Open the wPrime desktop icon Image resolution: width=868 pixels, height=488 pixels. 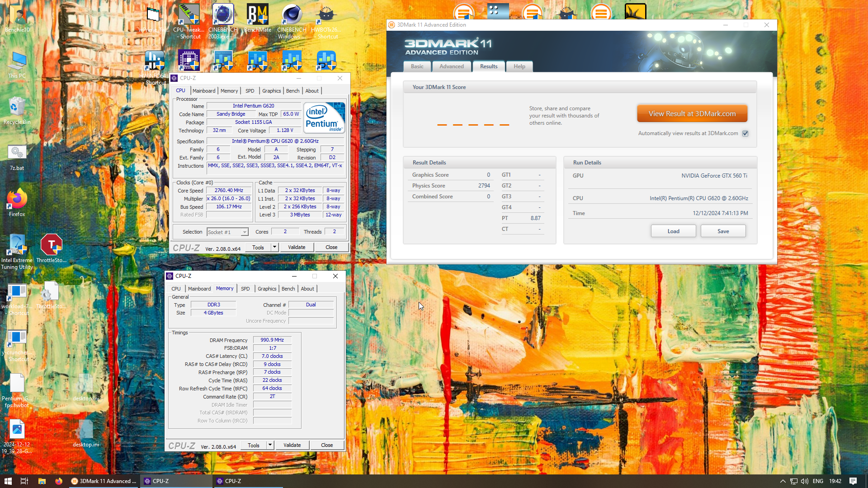pyautogui.click(x=153, y=18)
